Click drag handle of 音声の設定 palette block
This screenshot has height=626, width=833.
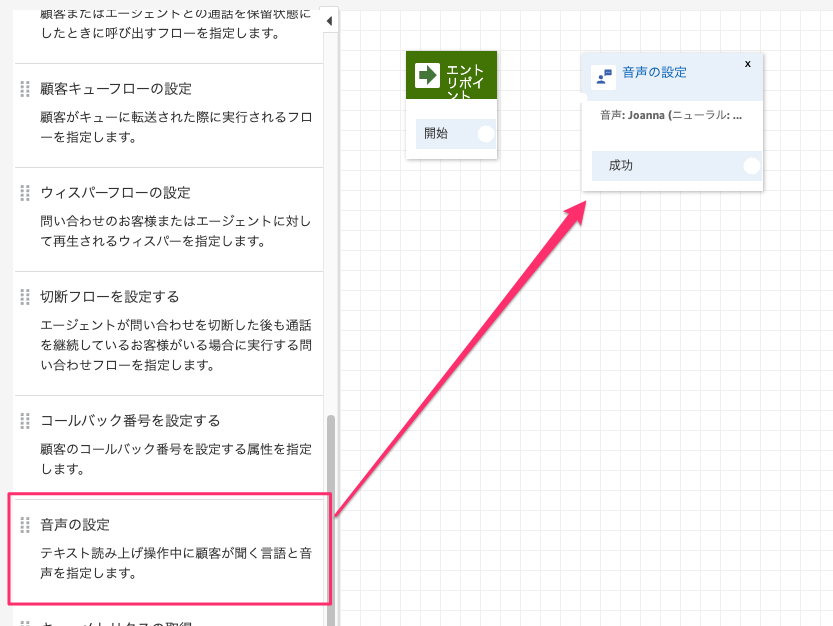click(x=25, y=525)
